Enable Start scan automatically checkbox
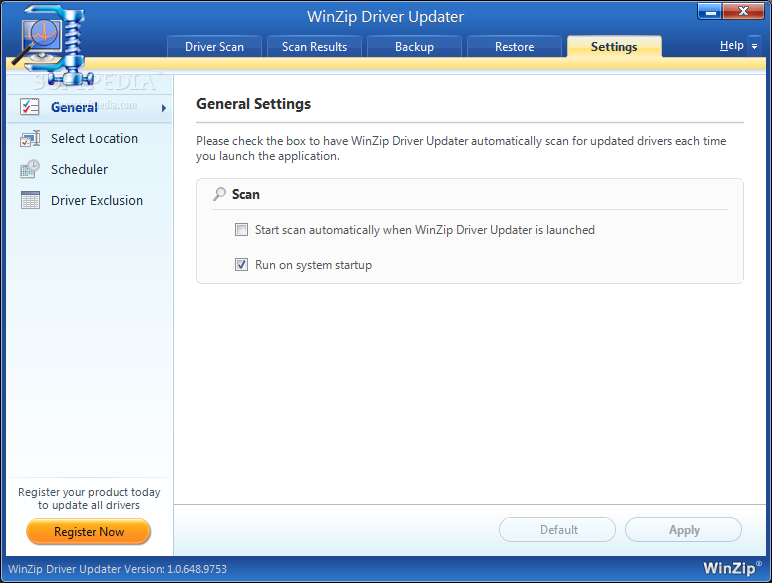772x583 pixels. [241, 230]
